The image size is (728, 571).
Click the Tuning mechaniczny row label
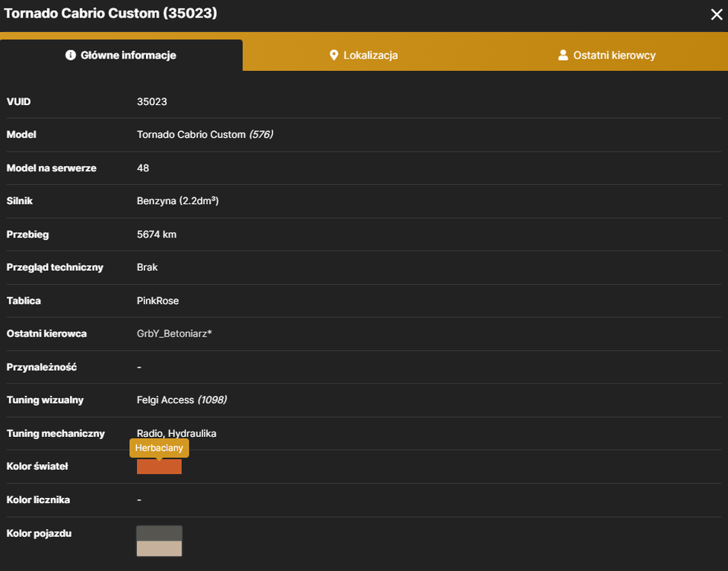pyautogui.click(x=56, y=433)
